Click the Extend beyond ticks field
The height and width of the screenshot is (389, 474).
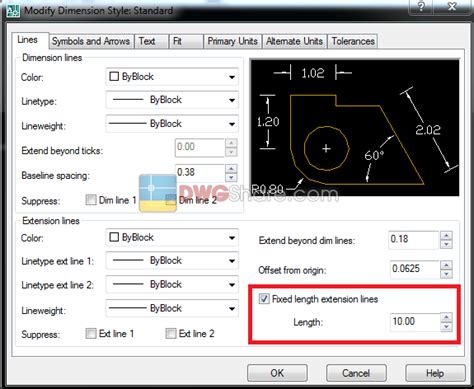click(200, 147)
